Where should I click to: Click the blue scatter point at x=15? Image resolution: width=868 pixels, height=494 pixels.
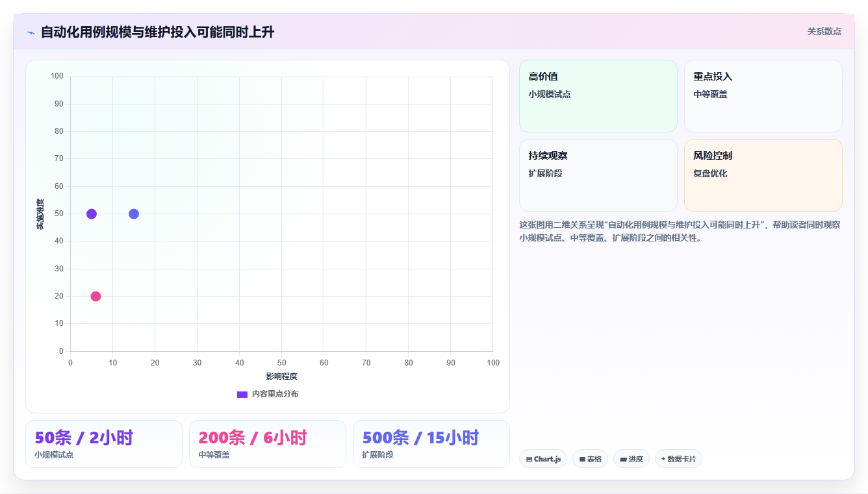134,214
